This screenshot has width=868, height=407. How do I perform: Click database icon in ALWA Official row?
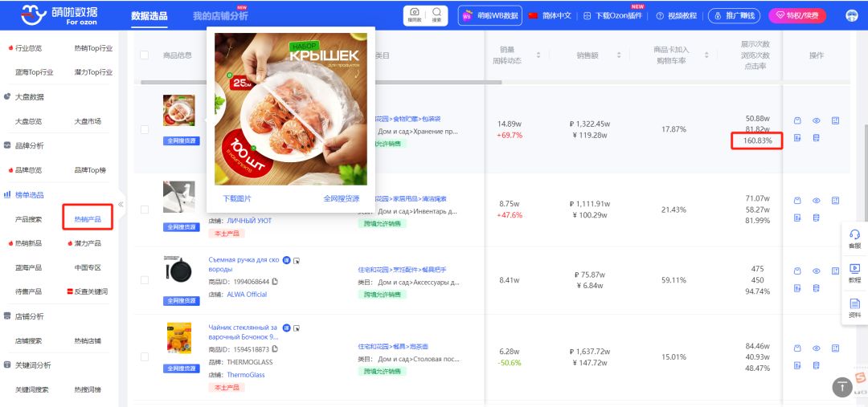pos(816,288)
